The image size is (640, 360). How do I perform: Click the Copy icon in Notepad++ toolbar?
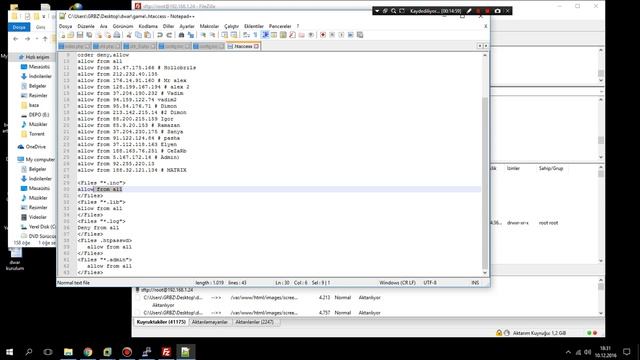pos(138,35)
